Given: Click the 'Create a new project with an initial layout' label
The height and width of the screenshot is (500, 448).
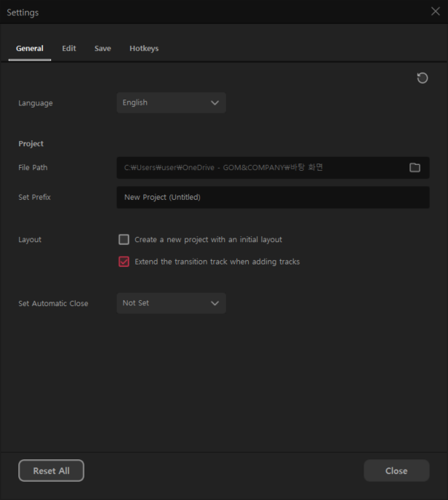Looking at the screenshot, I should (208, 240).
